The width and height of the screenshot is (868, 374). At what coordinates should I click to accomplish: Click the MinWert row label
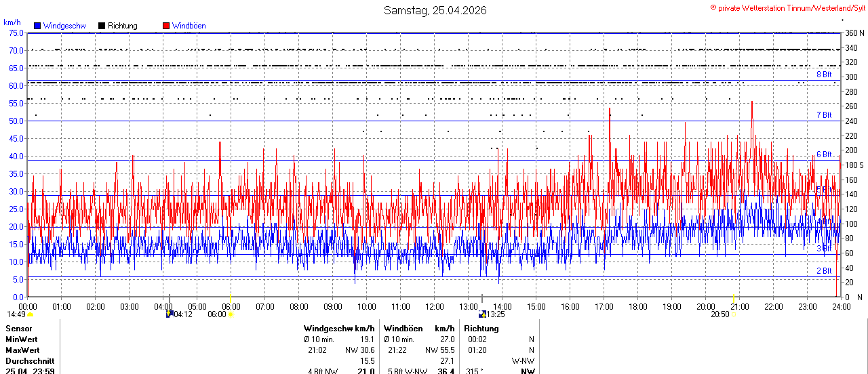[x=22, y=339]
